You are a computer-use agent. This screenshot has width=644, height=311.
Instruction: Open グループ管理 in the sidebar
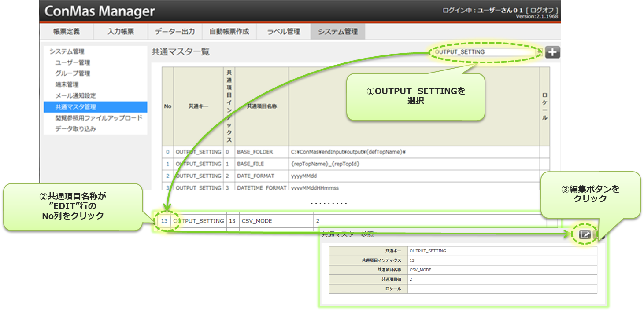73,73
